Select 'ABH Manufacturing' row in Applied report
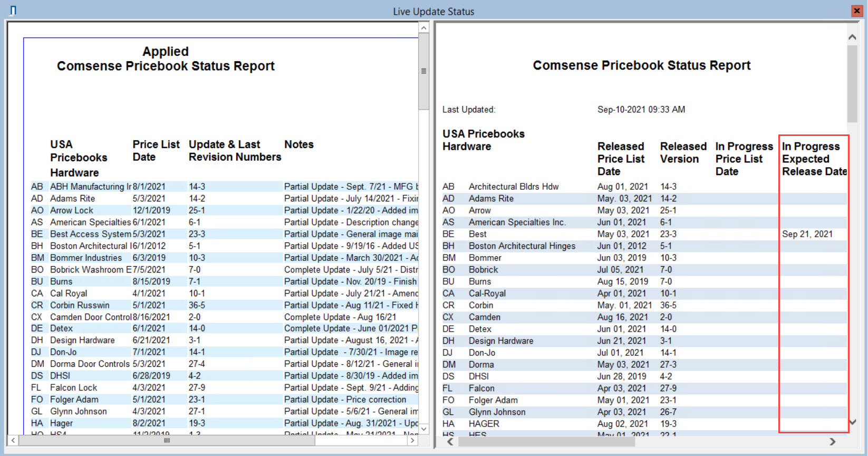This screenshot has width=868, height=456. (x=224, y=187)
